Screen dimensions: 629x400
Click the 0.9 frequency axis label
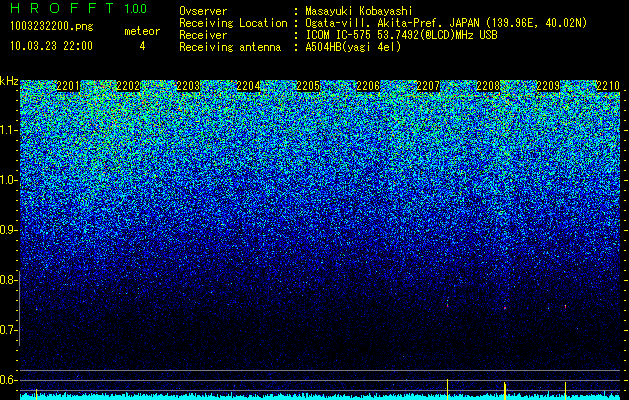point(7,230)
